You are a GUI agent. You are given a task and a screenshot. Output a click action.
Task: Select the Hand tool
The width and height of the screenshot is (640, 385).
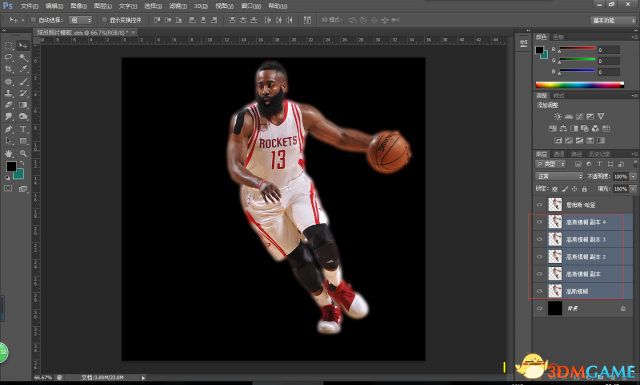[9, 154]
